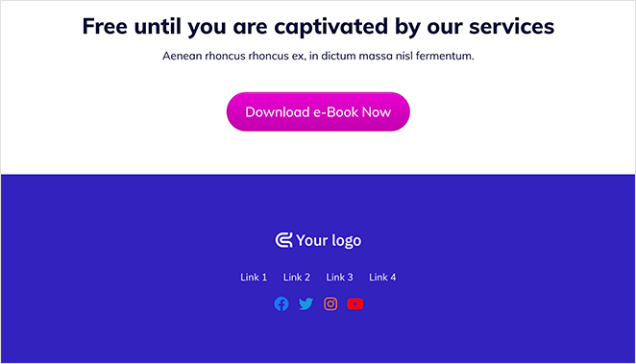This screenshot has width=636, height=364.
Task: Click the word 'fermentum' in the subtitle
Action: point(445,56)
